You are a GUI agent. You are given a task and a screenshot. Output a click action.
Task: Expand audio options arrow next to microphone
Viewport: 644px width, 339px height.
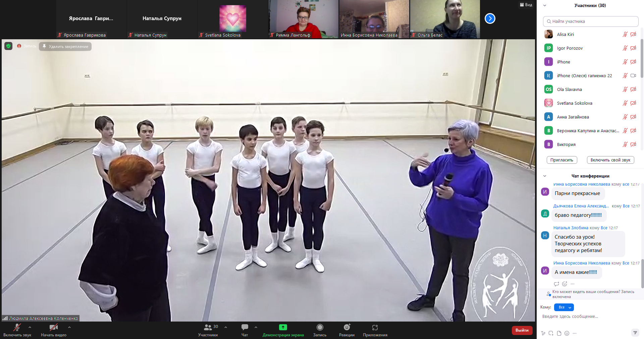pos(30,327)
